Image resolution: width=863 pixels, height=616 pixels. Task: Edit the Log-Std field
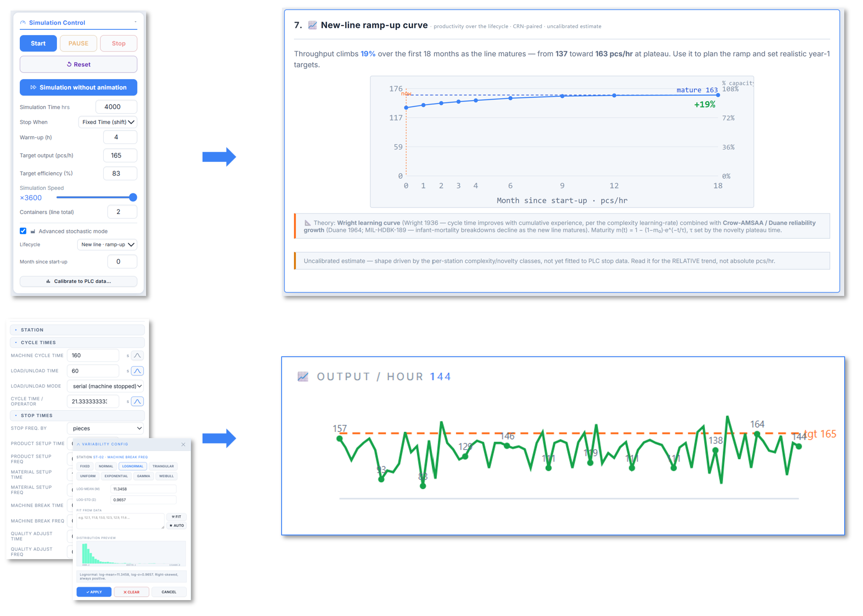[143, 500]
